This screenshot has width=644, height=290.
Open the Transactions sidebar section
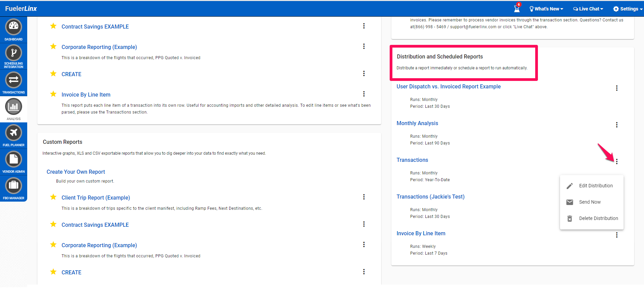[14, 83]
